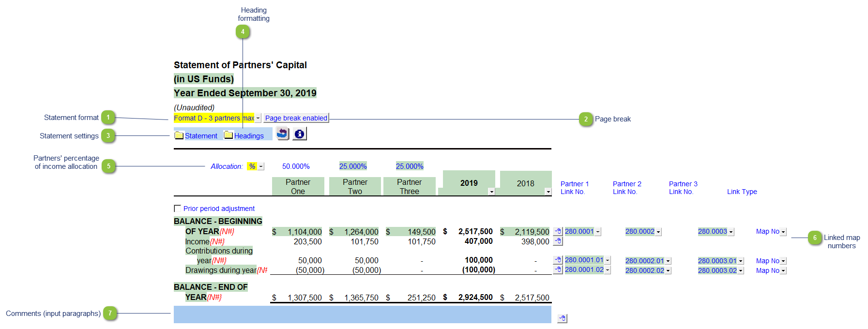Click the link icon on Balance Beginning row
Viewport: 868px width, 329px height.
coord(558,231)
